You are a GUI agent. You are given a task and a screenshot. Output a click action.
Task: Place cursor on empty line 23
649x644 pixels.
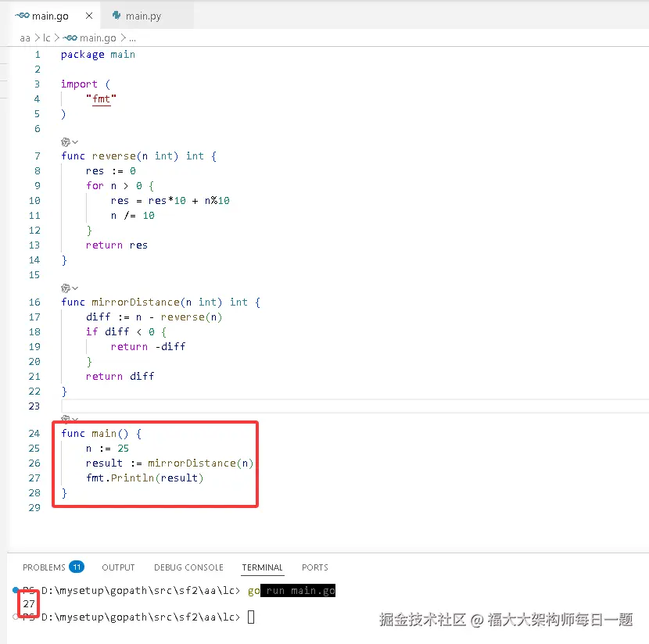point(355,406)
